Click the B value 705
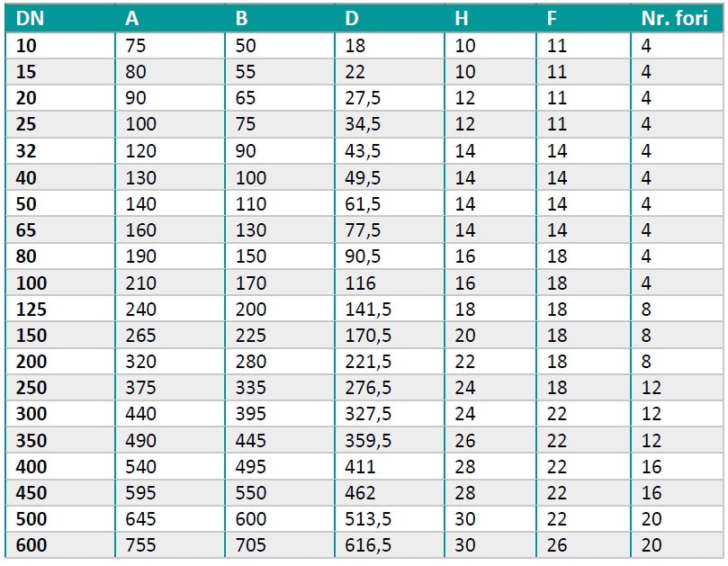The height and width of the screenshot is (566, 728). coord(251,545)
